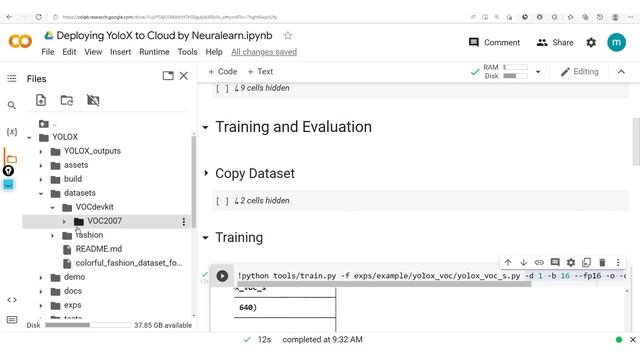This screenshot has width=640, height=360.
Task: Collapse the header with the caret
Action: pos(621,72)
